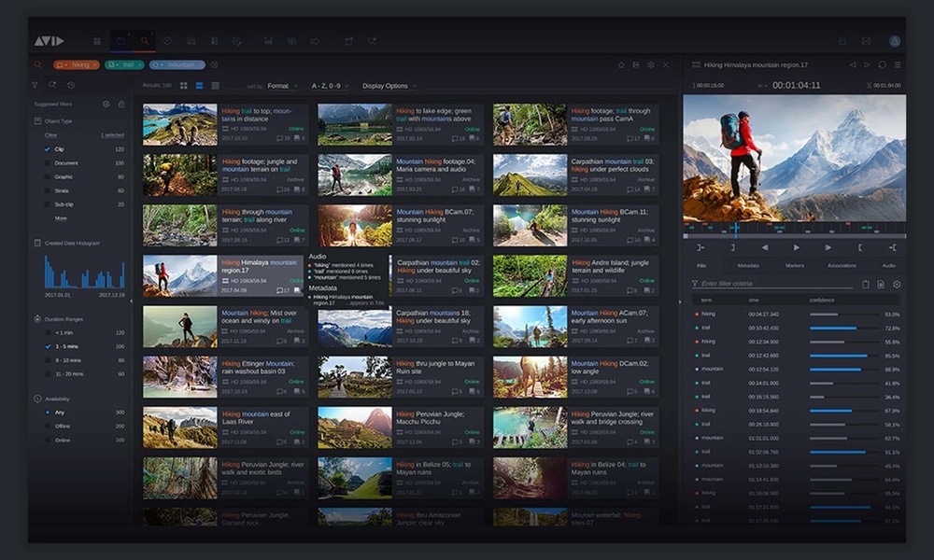Open timecode display mode dropdown
Viewport: 934px width, 560px height.
click(762, 86)
